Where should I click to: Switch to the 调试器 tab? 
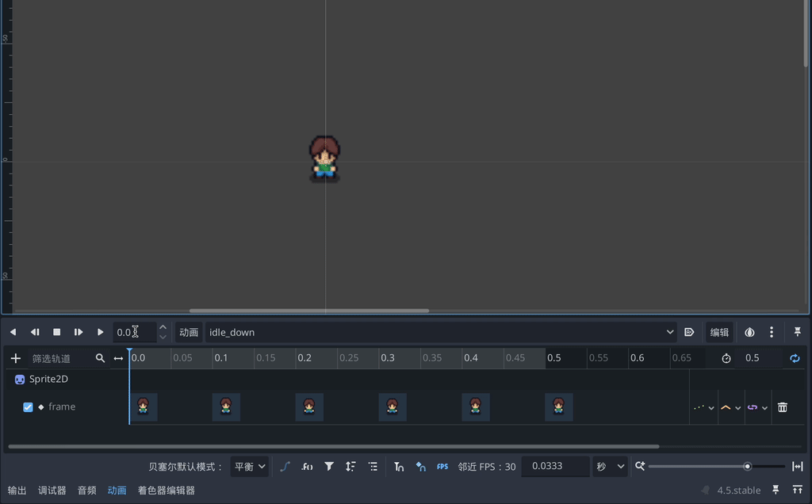point(52,491)
